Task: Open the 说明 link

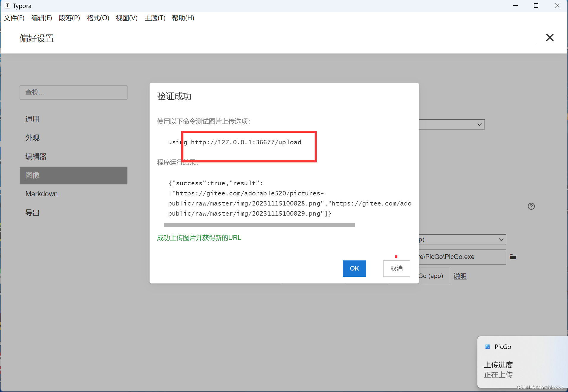Action: click(x=460, y=276)
